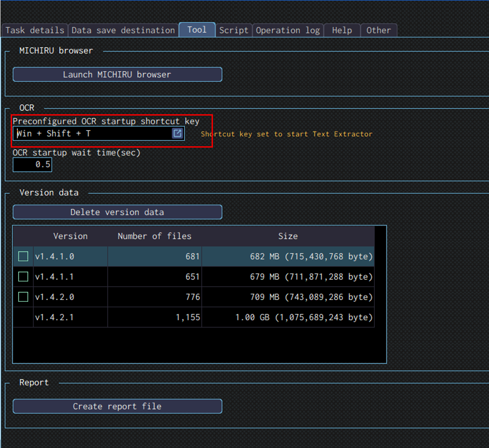Switch to Data save destination tab
Image resolution: width=489 pixels, height=448 pixels.
point(123,30)
